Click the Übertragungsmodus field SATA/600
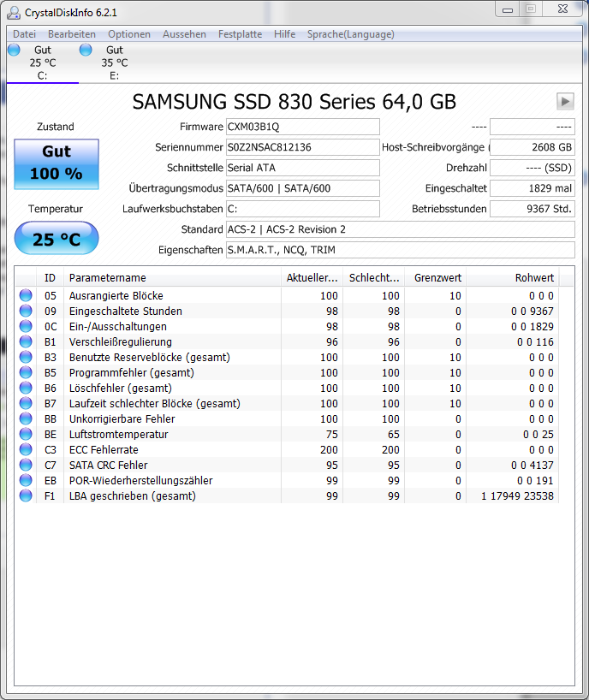 pyautogui.click(x=303, y=188)
